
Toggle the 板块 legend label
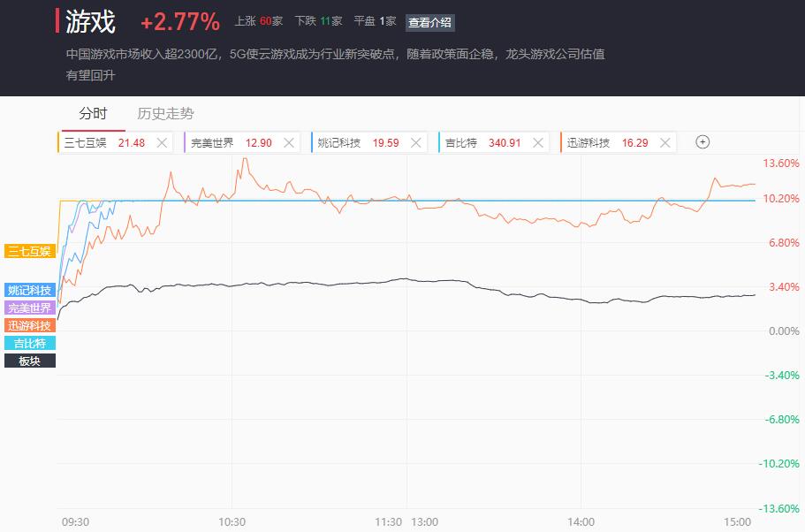(x=30, y=361)
